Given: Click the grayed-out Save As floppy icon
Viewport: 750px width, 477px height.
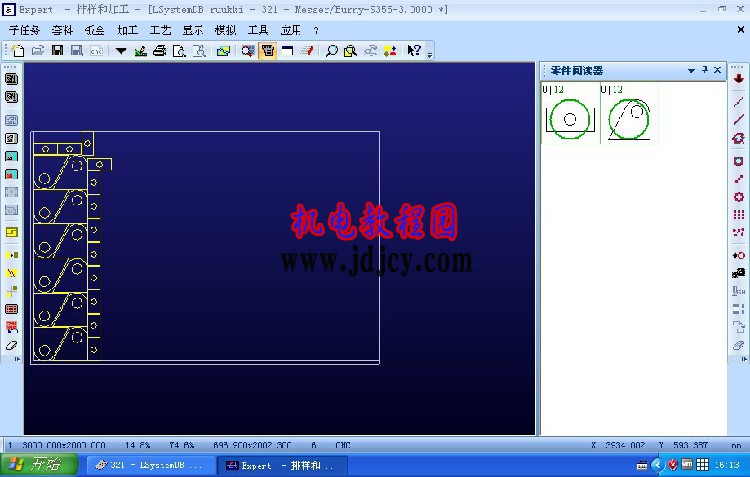Looking at the screenshot, I should click(77, 51).
